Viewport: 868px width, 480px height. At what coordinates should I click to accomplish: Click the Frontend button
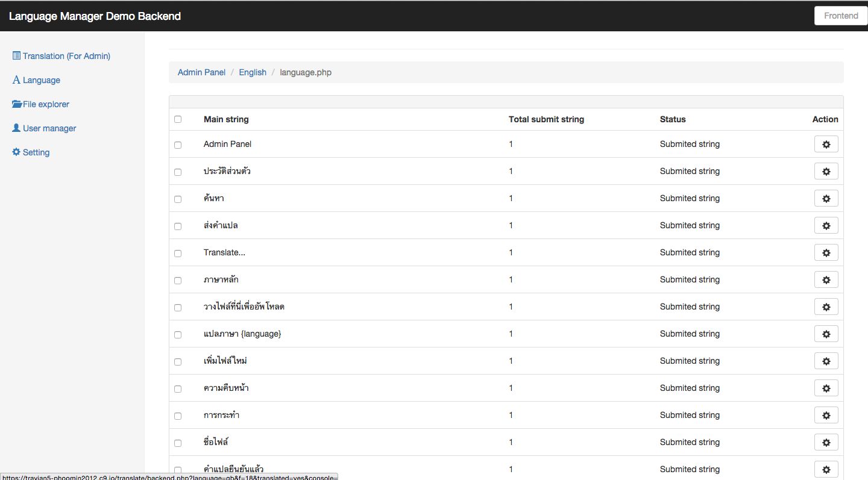coord(841,16)
